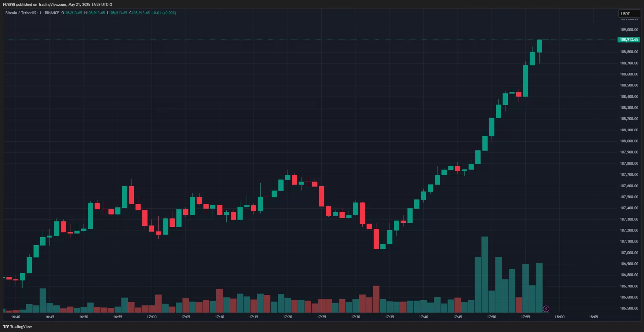Open the USDT currency selector
Image resolution: width=644 pixels, height=332 pixels.
(x=629, y=14)
